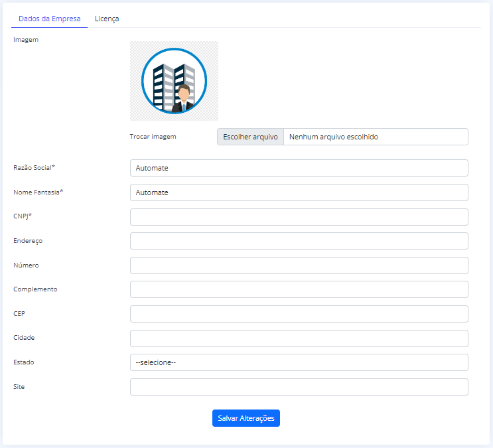Viewport: 493px width, 448px height.
Task: Click the Estado label text
Action: pyautogui.click(x=24, y=362)
